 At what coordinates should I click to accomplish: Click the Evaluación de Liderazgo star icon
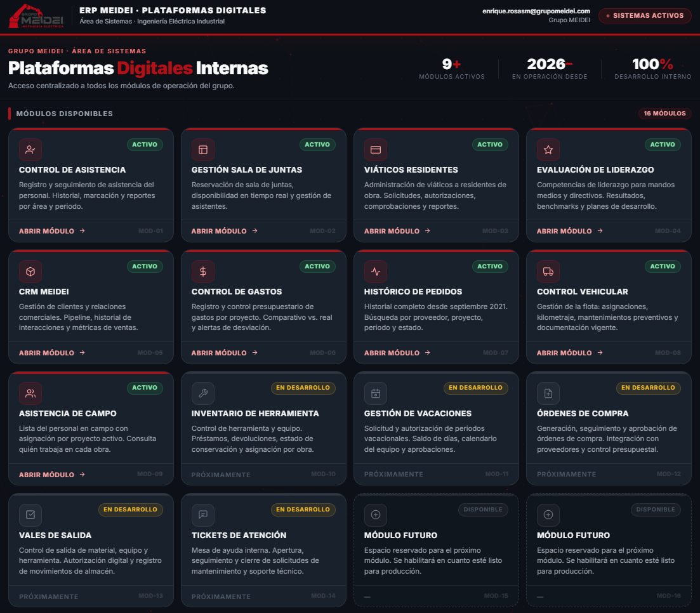click(x=548, y=150)
